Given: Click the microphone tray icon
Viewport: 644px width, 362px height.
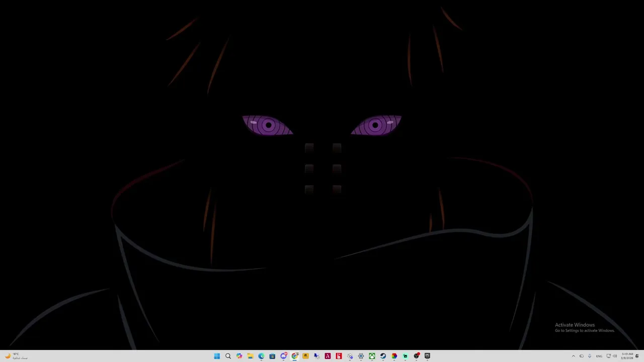Looking at the screenshot, I should coord(590,356).
